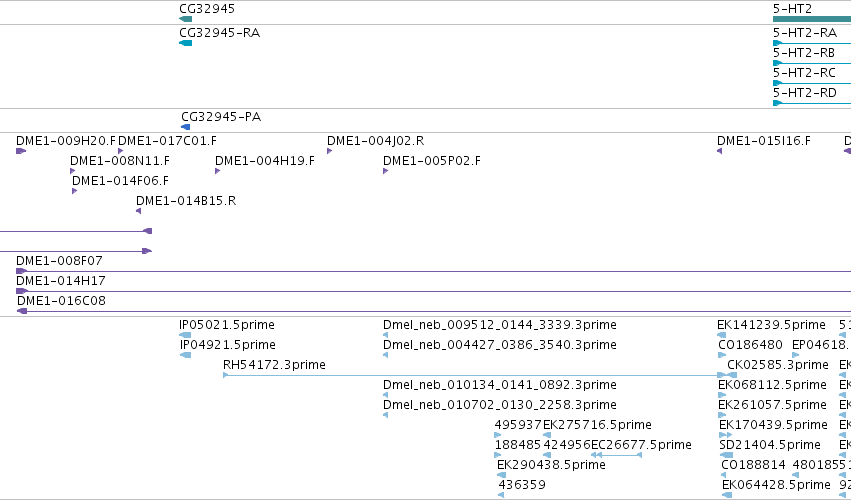Image resolution: width=851 pixels, height=500 pixels.
Task: Open Dmel_neb_010134_0141_0892.3prime label
Action: point(500,385)
